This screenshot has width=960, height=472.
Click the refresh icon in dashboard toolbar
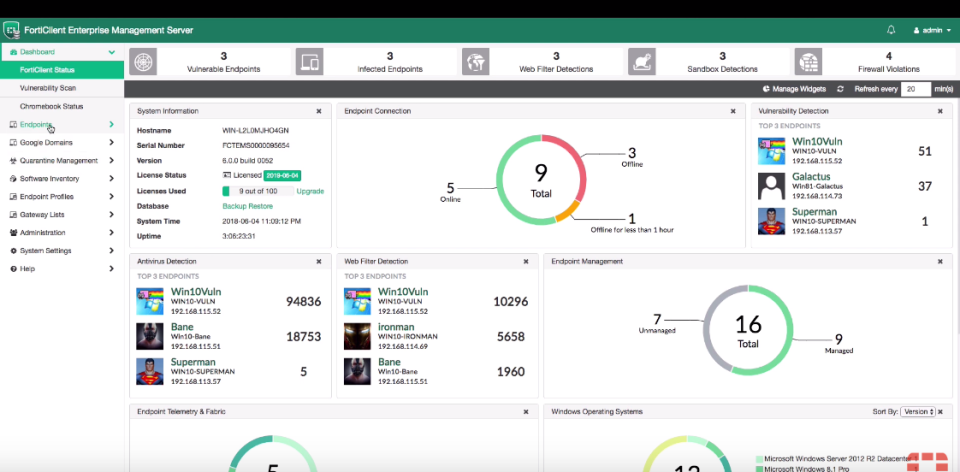tap(841, 89)
